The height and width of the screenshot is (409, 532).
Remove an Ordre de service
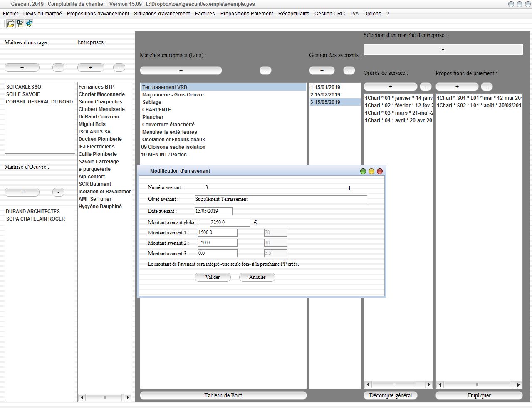pyautogui.click(x=426, y=86)
